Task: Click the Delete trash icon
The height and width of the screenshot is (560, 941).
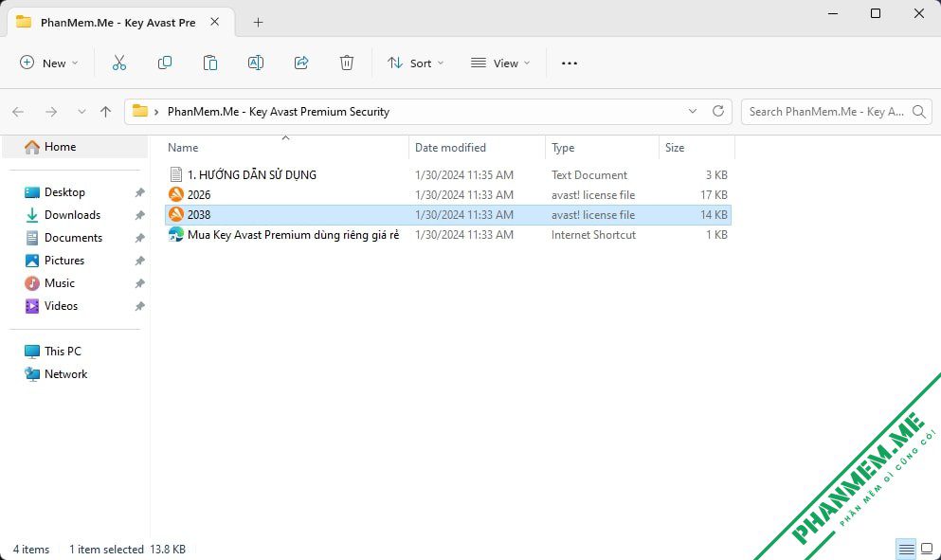Action: (x=347, y=63)
